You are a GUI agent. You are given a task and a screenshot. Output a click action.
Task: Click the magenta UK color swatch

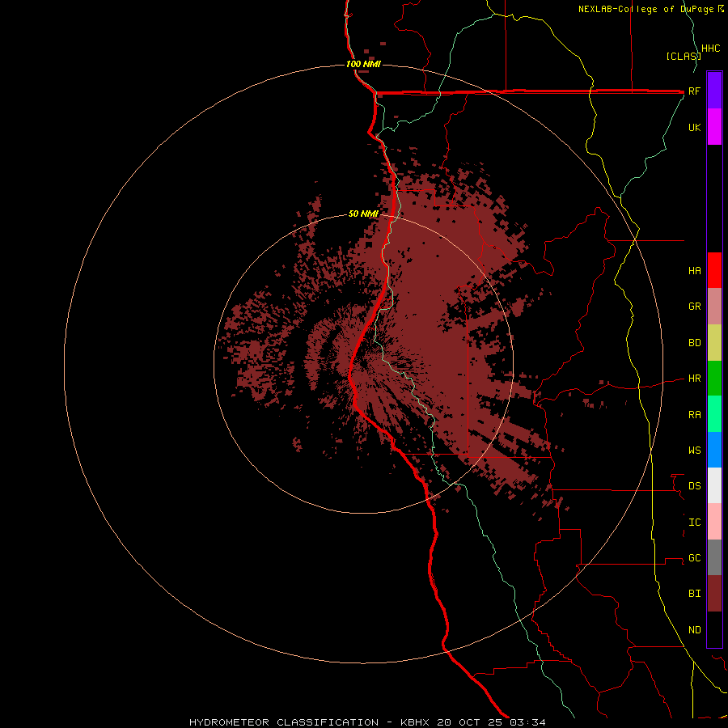coord(714,127)
